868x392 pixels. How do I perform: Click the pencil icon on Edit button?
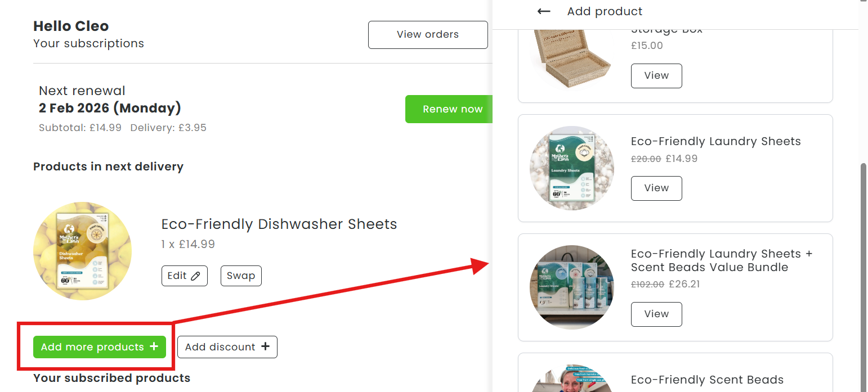195,276
